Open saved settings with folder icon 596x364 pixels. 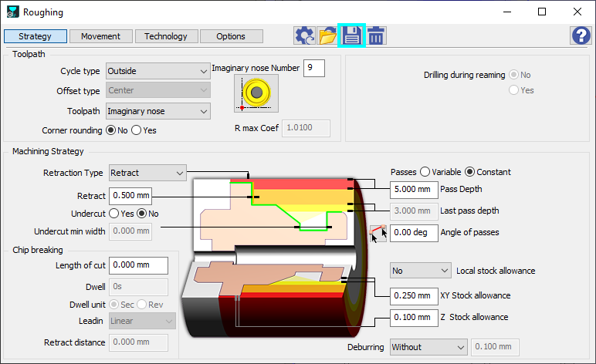point(328,35)
